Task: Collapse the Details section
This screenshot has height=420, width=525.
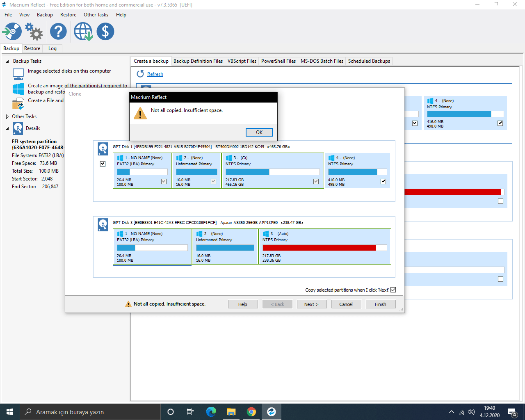Action: (7, 128)
